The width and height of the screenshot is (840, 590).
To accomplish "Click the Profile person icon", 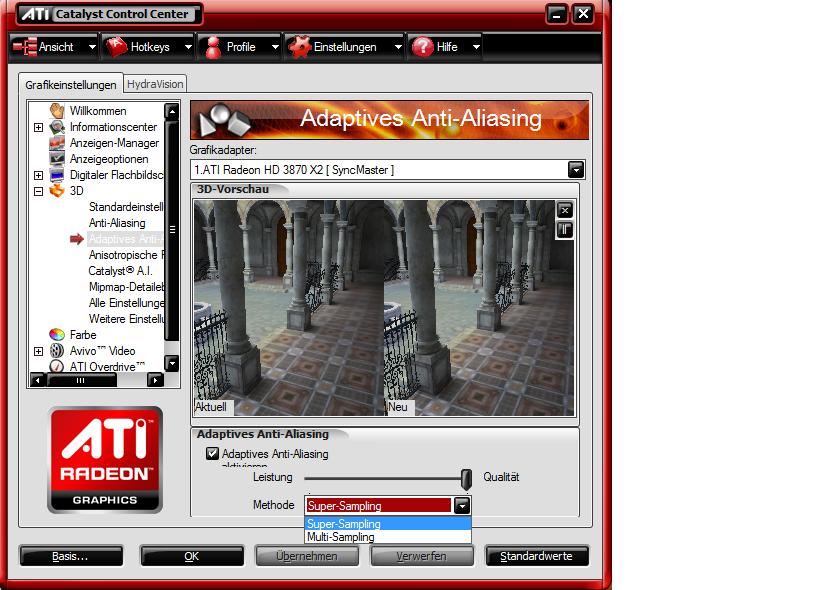I will pyautogui.click(x=213, y=47).
